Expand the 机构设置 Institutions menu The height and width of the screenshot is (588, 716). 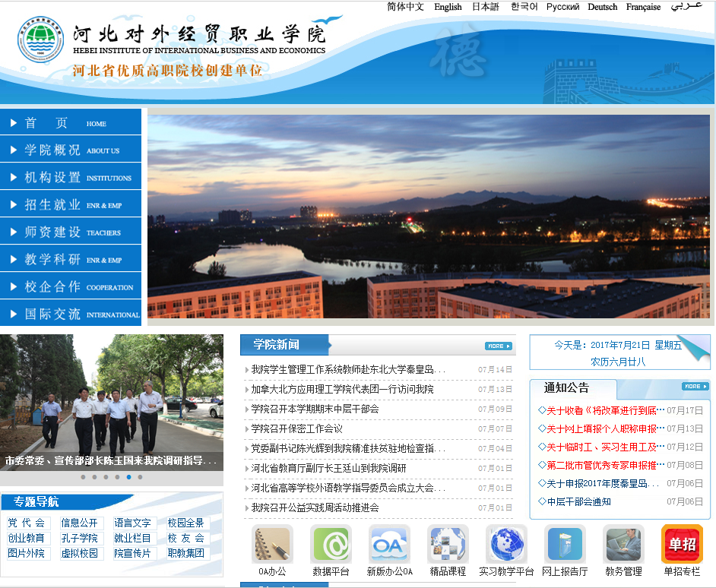71,178
